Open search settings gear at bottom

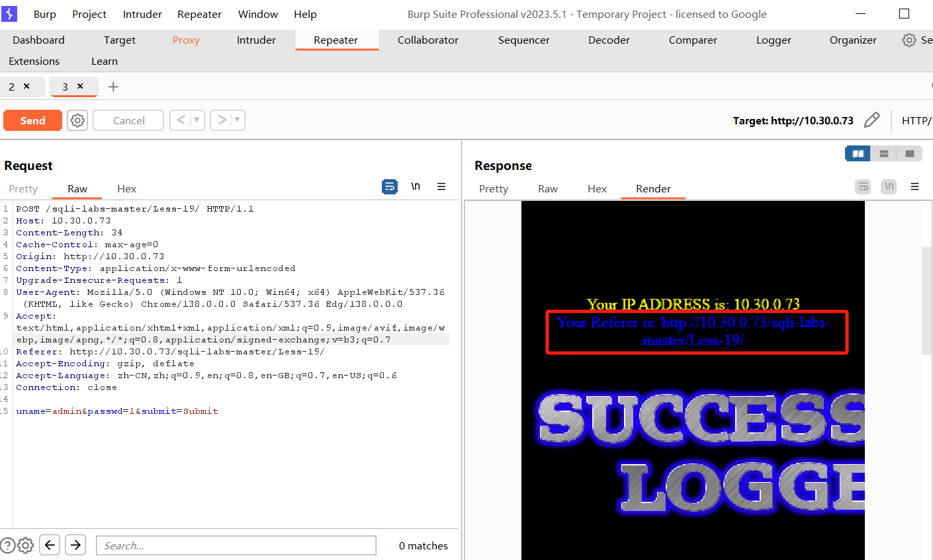pos(25,545)
